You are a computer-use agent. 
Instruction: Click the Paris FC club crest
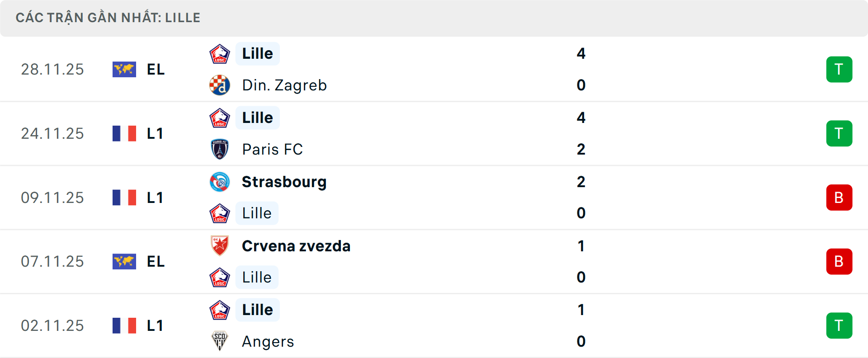click(x=220, y=149)
